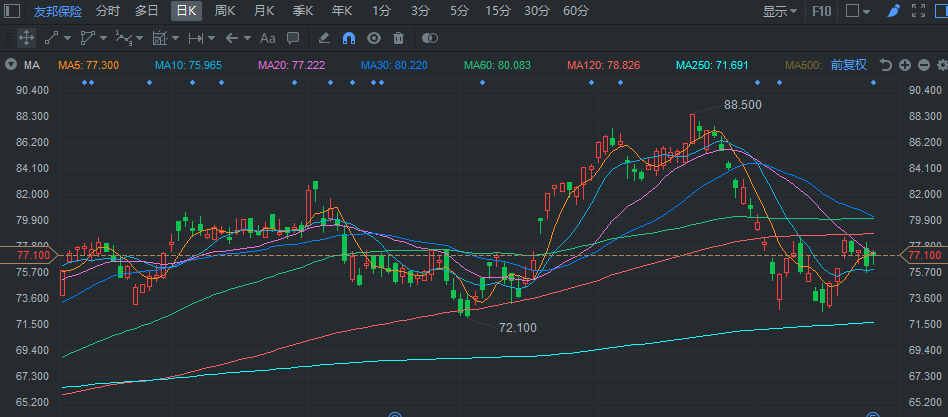This screenshot has width=948, height=417.
Task: Select the wave pattern drawing tool
Action: (123, 38)
